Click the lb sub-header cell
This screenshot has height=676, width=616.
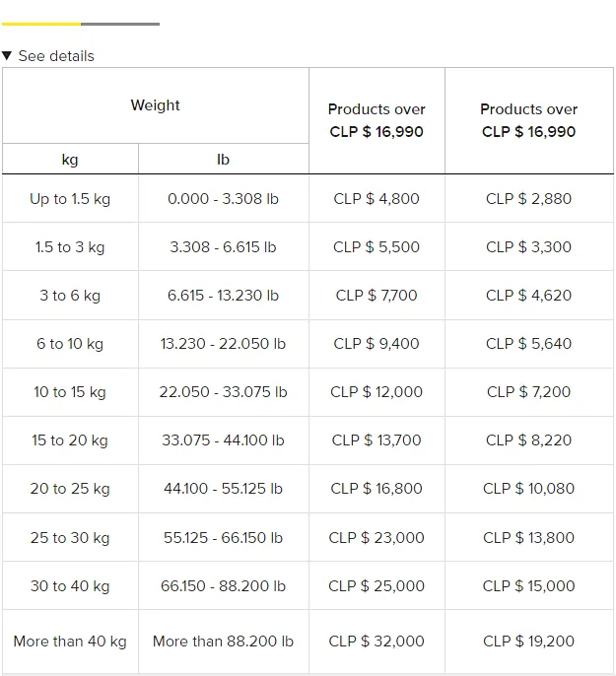click(x=224, y=159)
